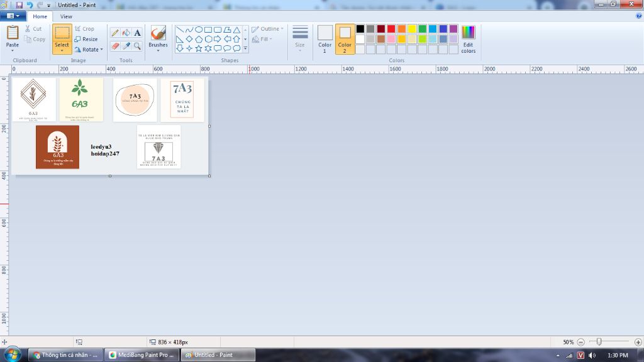
Task: Click the Paste clipboard icon
Action: pyautogui.click(x=13, y=33)
